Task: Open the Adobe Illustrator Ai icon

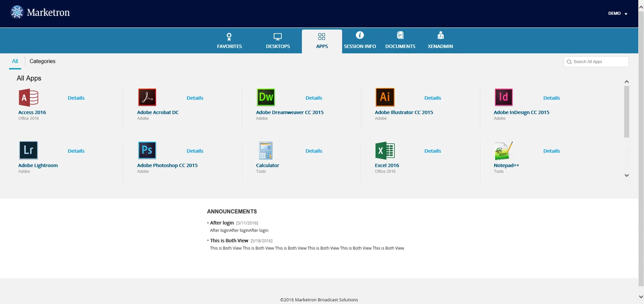Action: (x=385, y=97)
